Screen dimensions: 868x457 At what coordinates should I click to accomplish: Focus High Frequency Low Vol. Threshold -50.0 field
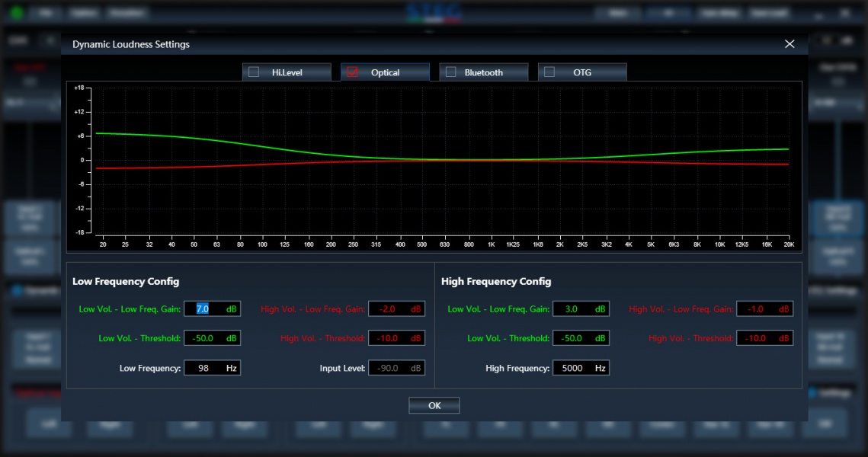581,338
